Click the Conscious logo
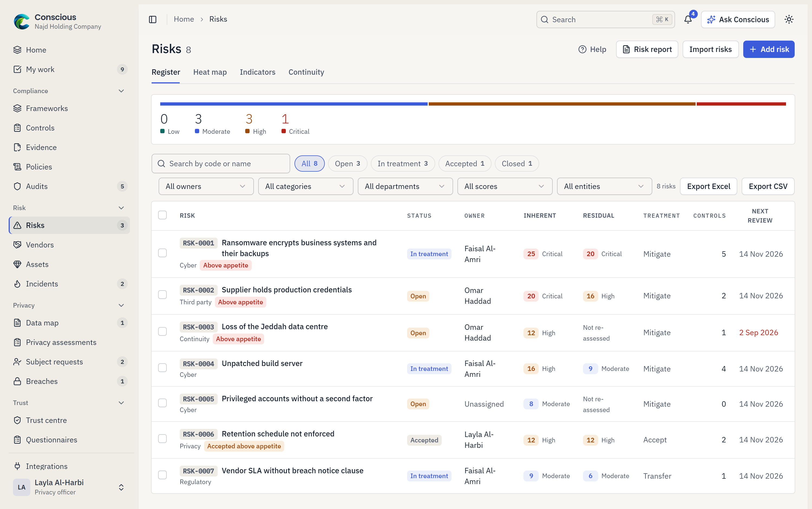The width and height of the screenshot is (812, 509). pyautogui.click(x=22, y=22)
